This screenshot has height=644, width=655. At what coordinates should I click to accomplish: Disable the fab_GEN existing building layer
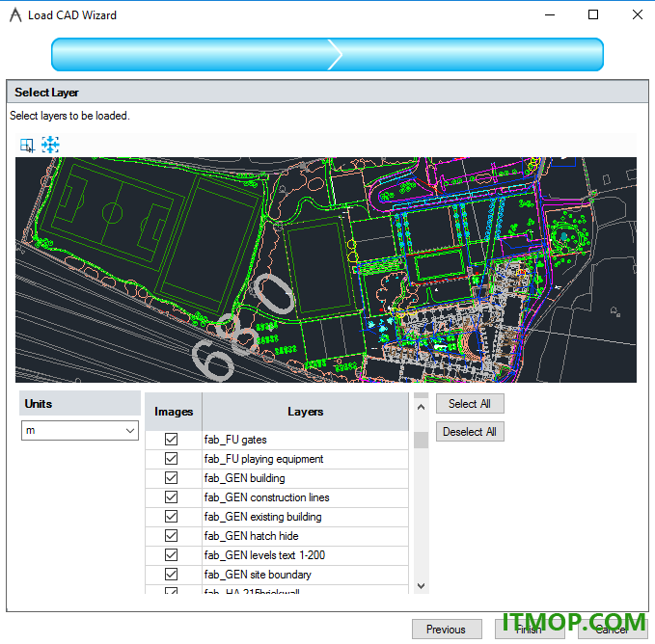point(171,517)
